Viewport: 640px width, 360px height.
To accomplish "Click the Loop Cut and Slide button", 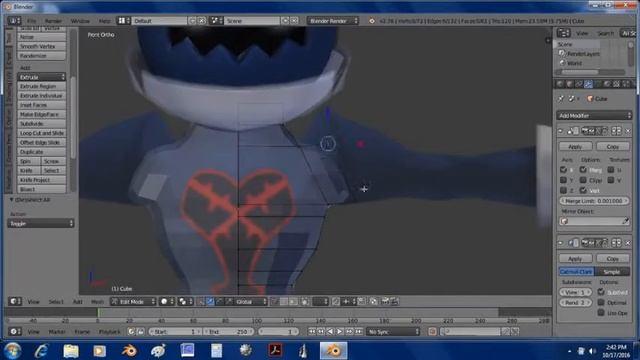I will (x=41, y=133).
